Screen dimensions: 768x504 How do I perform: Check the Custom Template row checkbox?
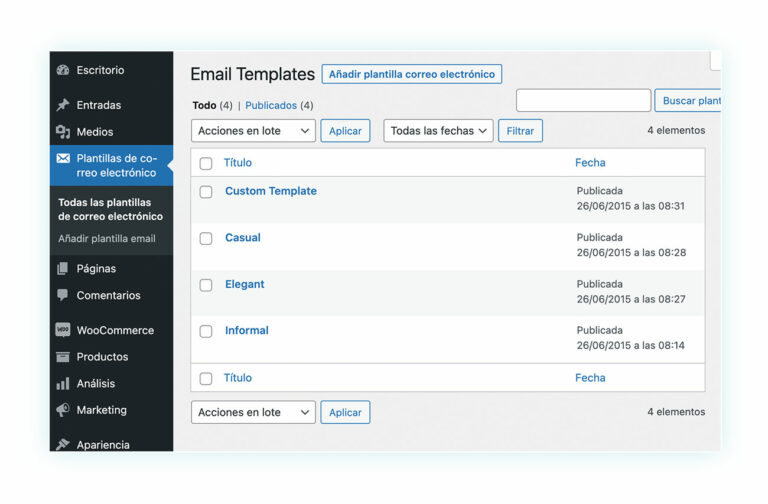point(206,192)
